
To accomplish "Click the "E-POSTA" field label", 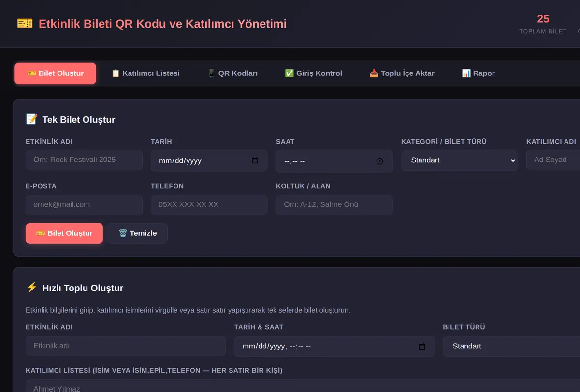I will (x=41, y=186).
